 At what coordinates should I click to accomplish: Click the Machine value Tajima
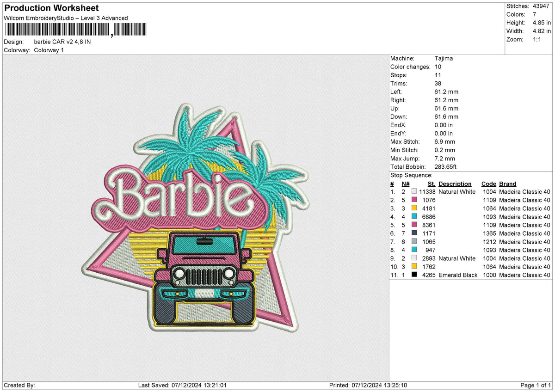tap(444, 58)
